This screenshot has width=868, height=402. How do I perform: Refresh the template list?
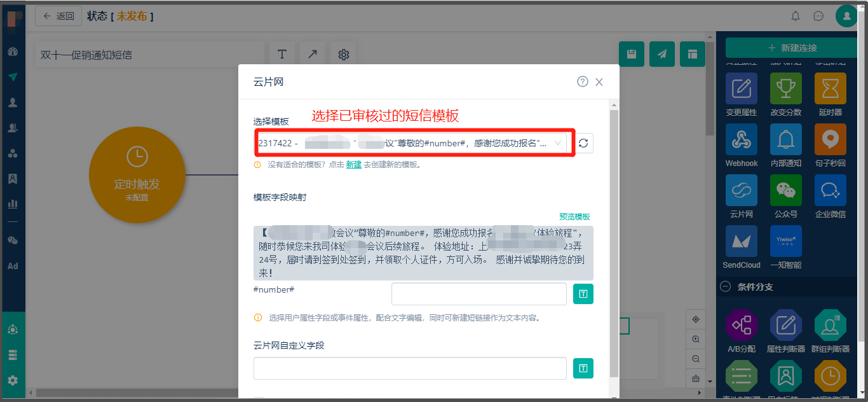tap(583, 143)
